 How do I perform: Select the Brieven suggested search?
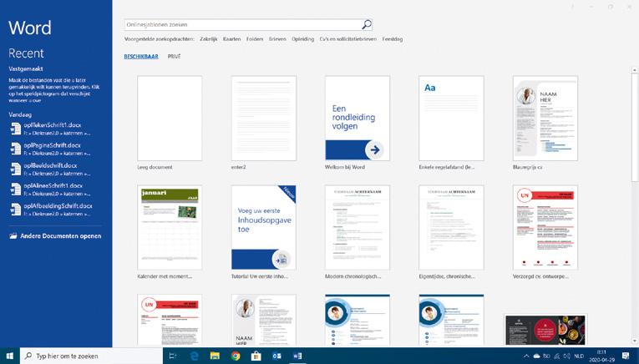pos(277,39)
